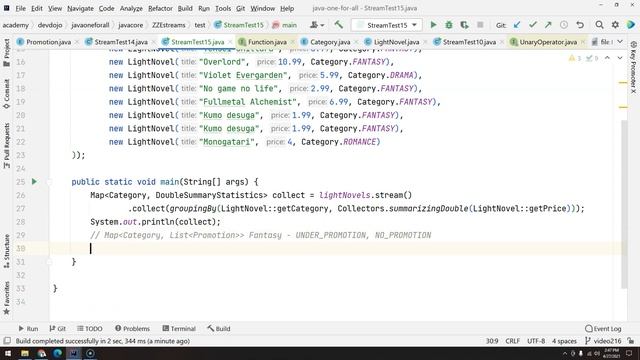Image resolution: width=640 pixels, height=360 pixels.
Task: Update project with Git blue arrow
Action: click(x=517, y=25)
